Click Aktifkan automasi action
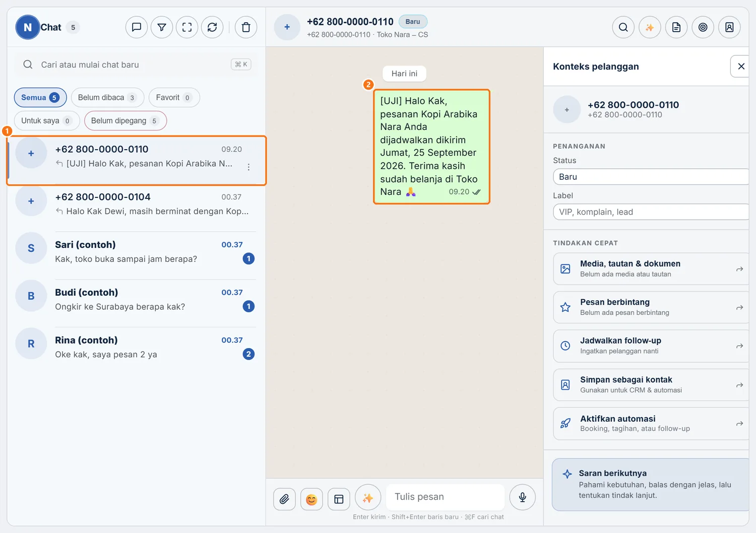756x533 pixels. coord(651,424)
